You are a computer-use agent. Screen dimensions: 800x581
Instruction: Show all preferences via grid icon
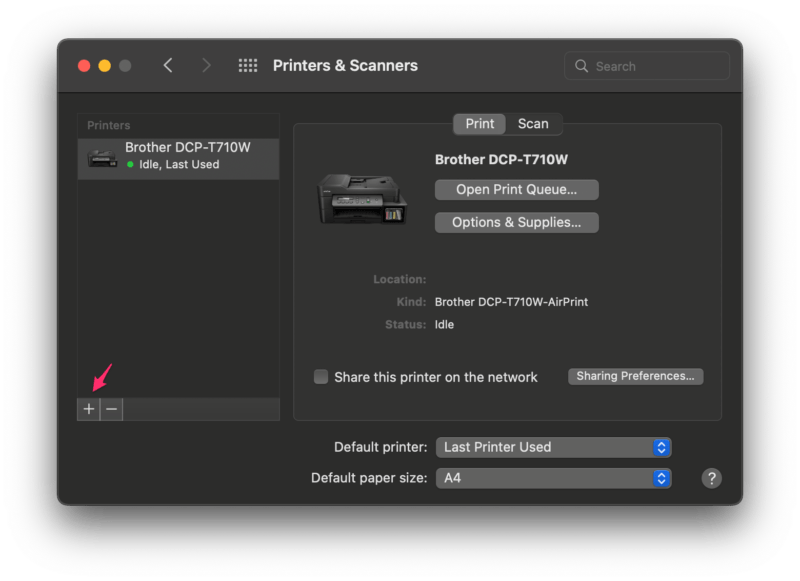point(248,66)
